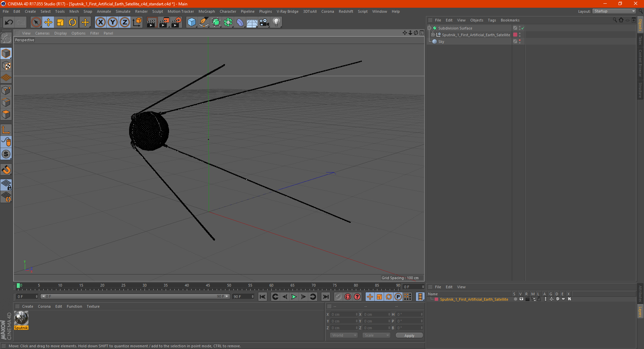Click the Apply button
Screen dimensions: 644x349
(409, 336)
